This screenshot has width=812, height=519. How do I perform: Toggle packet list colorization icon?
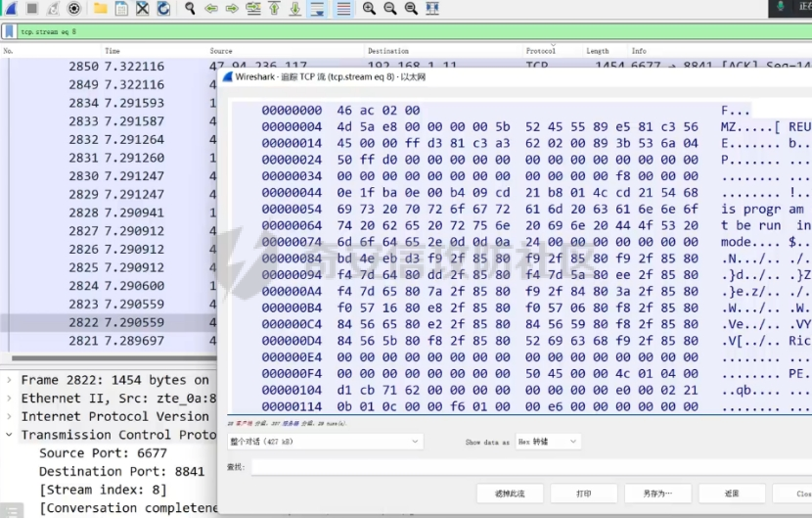click(343, 8)
